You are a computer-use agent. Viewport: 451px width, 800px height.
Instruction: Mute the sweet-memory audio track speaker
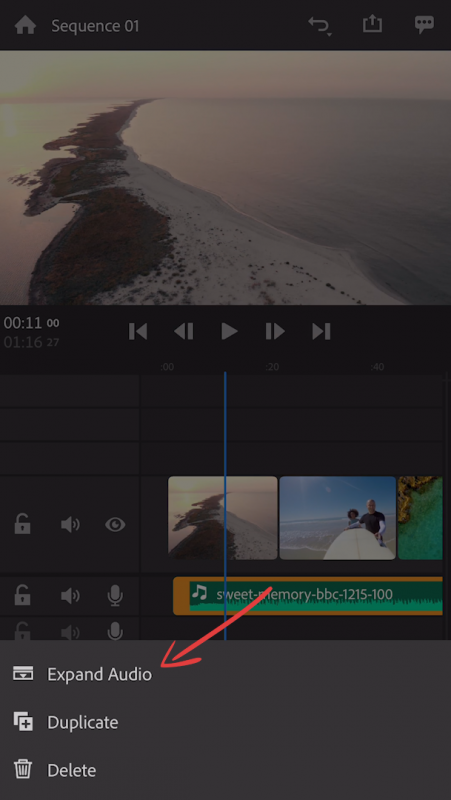point(70,595)
